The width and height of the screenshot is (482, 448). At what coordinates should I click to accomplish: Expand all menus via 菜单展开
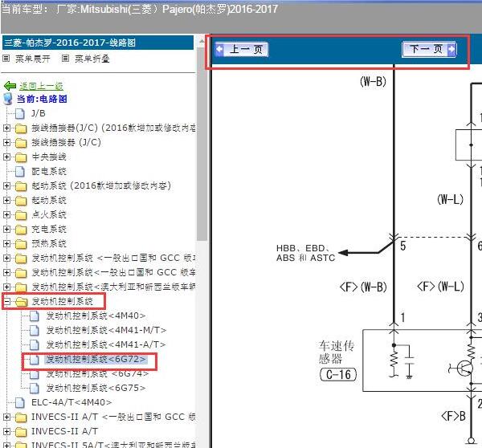(x=33, y=59)
